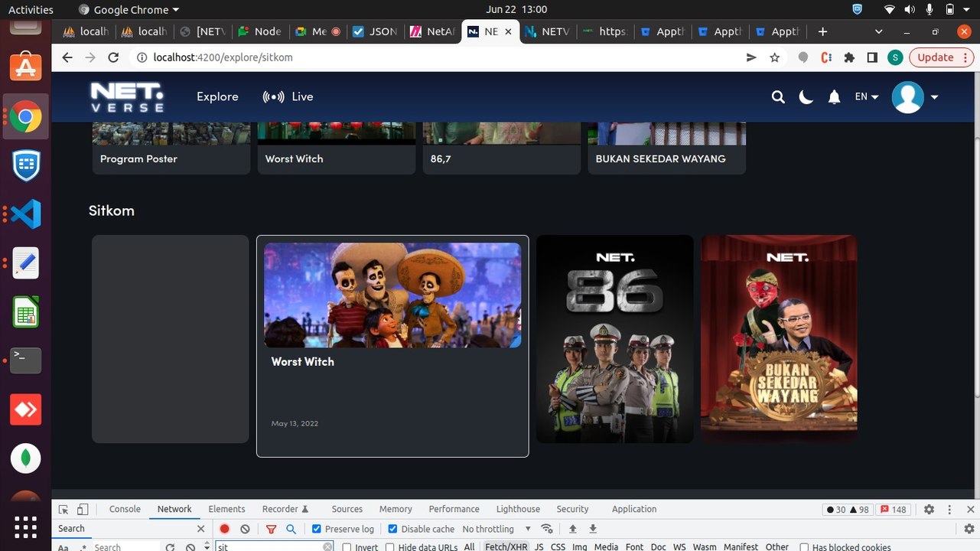The image size is (980, 551).
Task: Go back to previous page
Action: [x=67, y=57]
